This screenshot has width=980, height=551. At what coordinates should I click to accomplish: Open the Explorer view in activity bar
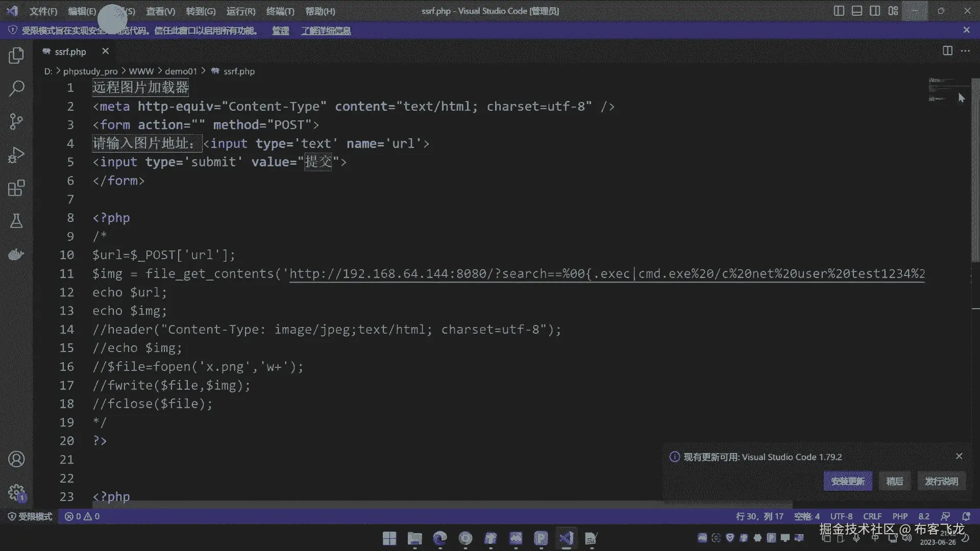pyautogui.click(x=16, y=55)
